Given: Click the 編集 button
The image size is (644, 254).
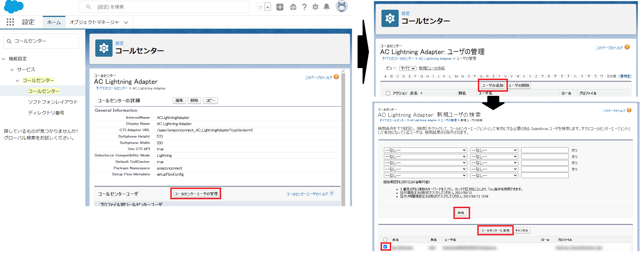Looking at the screenshot, I should [x=179, y=101].
